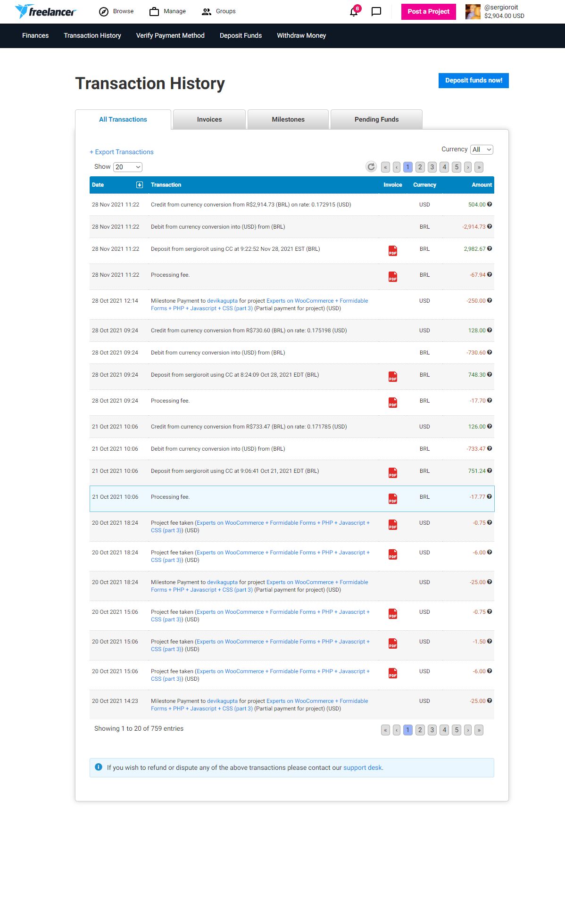Click help icon next to amount -250.00

coord(490,301)
